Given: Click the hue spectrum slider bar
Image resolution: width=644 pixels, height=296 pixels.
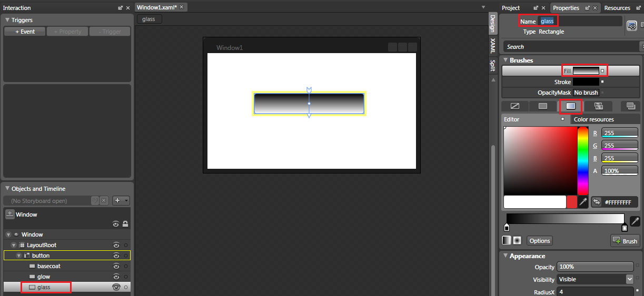Looking at the screenshot, I should click(583, 161).
